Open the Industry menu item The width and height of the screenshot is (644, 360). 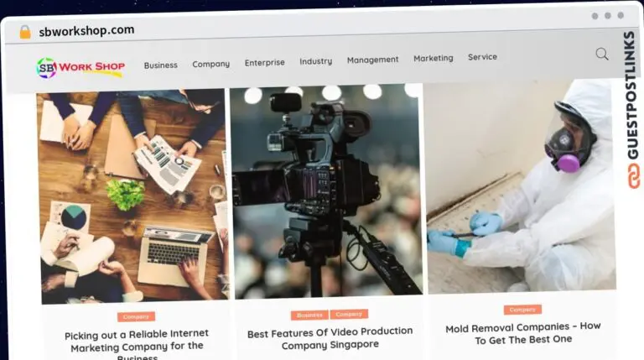316,61
